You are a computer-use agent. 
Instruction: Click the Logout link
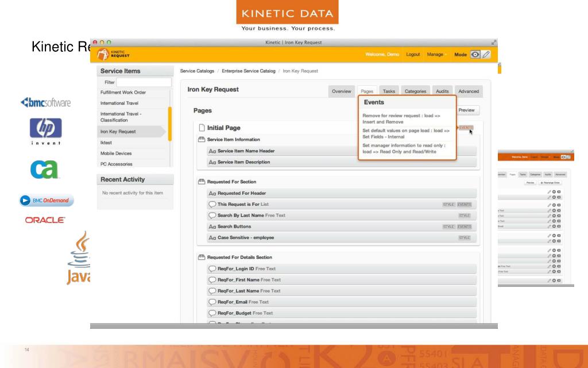pos(413,55)
